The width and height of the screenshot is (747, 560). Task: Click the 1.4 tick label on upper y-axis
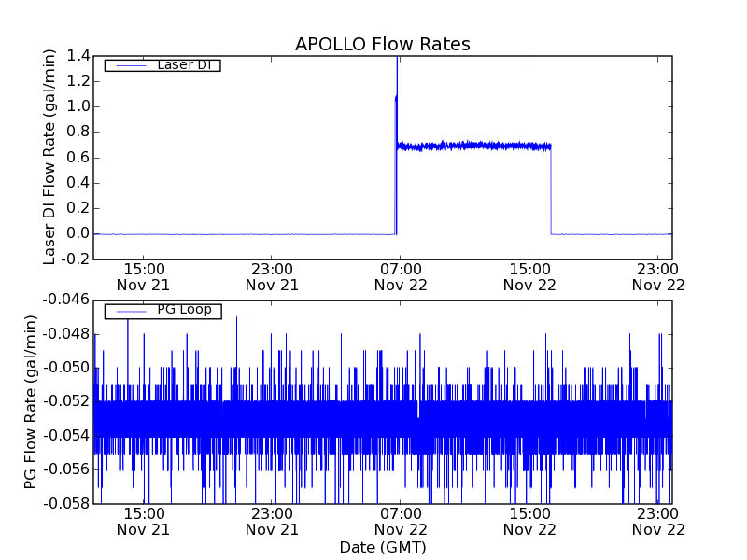(78, 56)
